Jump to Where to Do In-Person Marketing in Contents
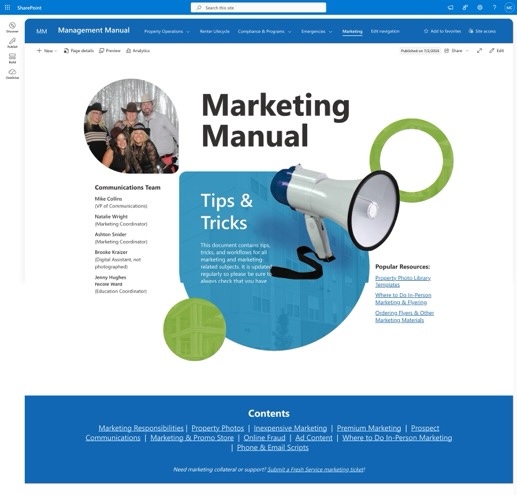This screenshot has width=517, height=495. click(397, 438)
